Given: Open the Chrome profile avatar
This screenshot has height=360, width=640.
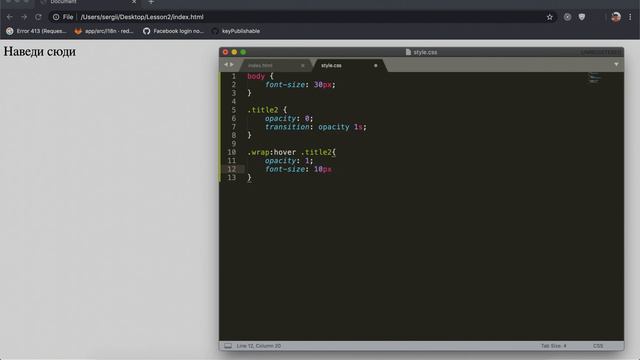Looking at the screenshot, I should coord(616,17).
